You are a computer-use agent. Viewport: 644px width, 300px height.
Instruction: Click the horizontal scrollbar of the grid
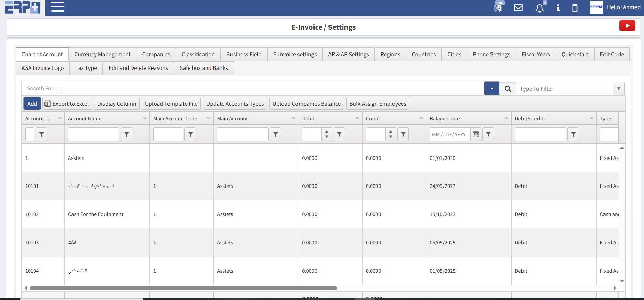183,288
